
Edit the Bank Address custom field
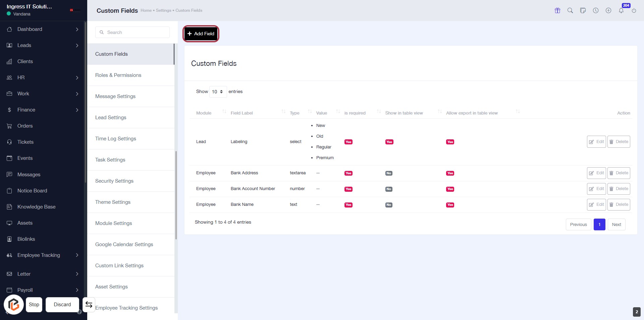(596, 173)
